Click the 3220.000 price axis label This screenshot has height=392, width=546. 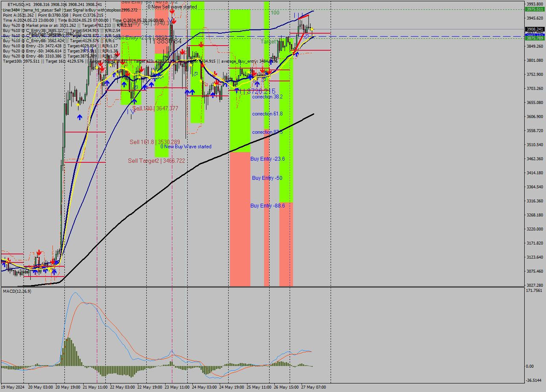click(x=534, y=229)
